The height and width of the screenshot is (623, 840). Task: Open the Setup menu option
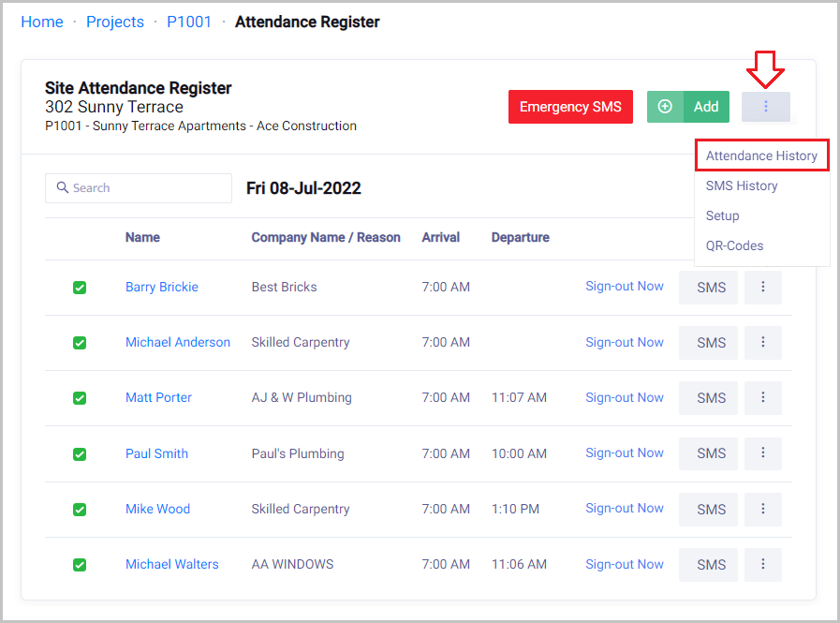(722, 215)
